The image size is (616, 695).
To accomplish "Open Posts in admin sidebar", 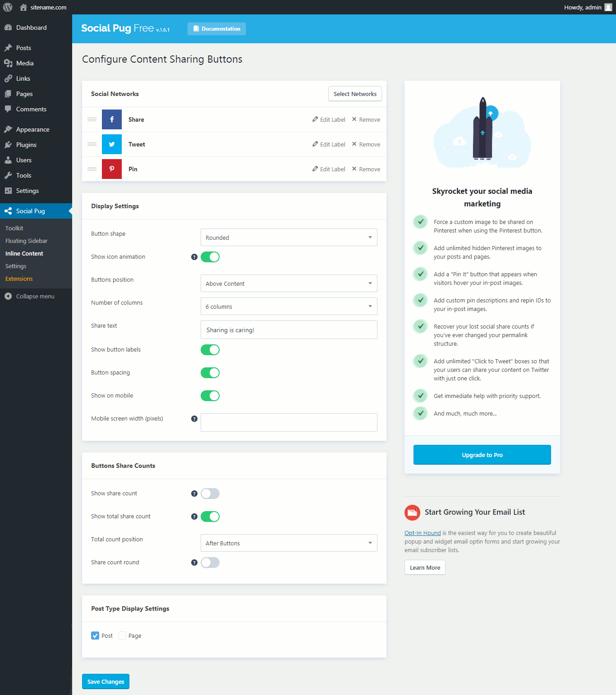I will (x=36, y=48).
